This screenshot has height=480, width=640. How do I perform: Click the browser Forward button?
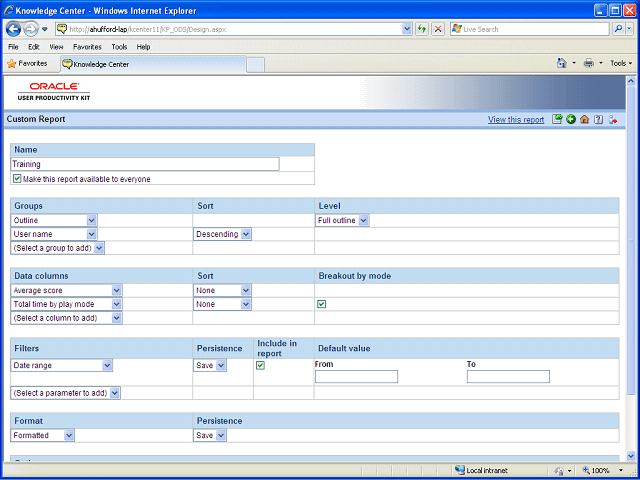click(x=30, y=29)
